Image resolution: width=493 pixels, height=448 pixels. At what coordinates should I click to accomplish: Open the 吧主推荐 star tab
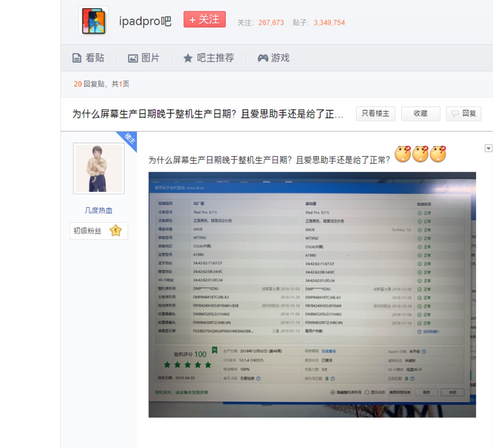tap(209, 58)
